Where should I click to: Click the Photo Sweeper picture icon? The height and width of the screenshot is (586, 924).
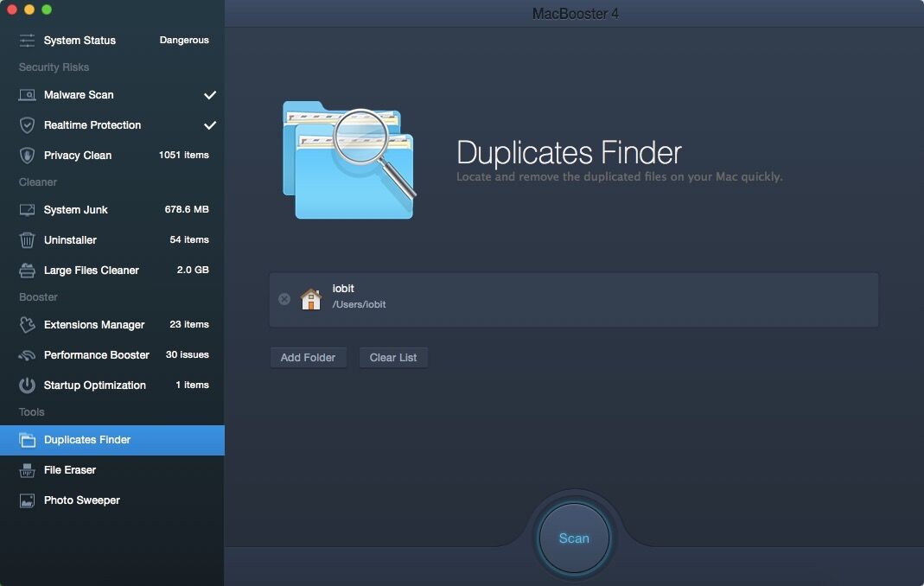click(27, 500)
